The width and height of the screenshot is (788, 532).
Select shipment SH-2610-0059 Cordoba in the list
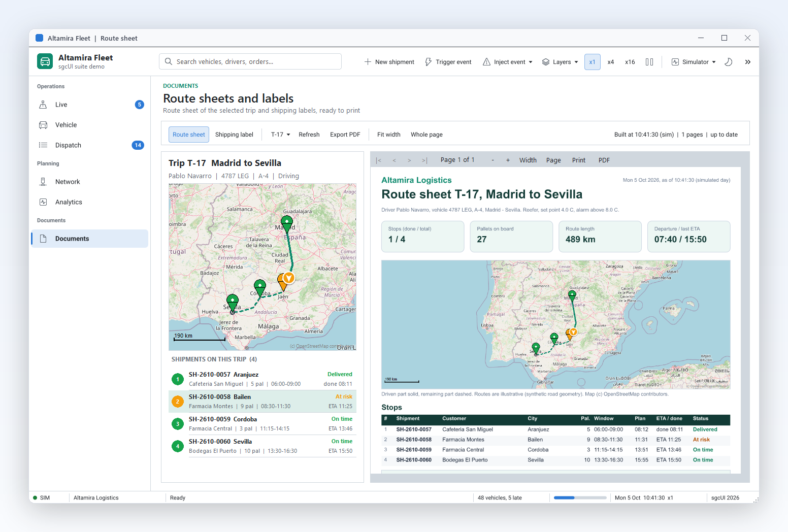262,424
